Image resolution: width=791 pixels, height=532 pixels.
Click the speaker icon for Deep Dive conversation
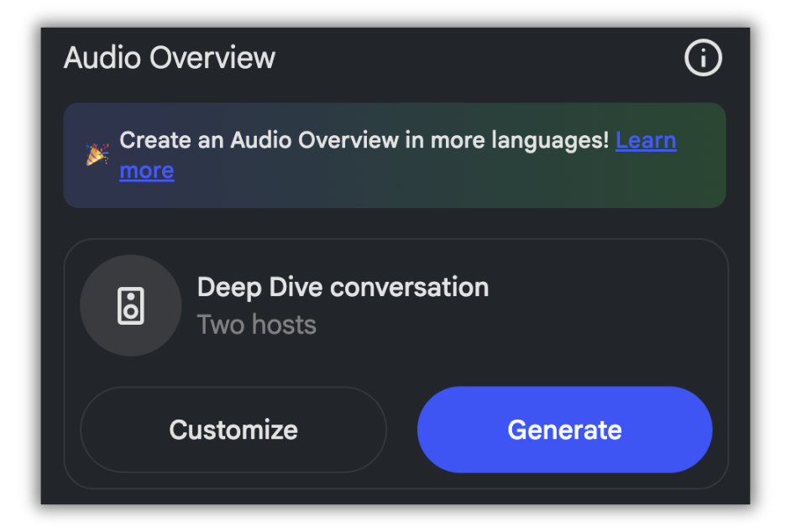131,305
